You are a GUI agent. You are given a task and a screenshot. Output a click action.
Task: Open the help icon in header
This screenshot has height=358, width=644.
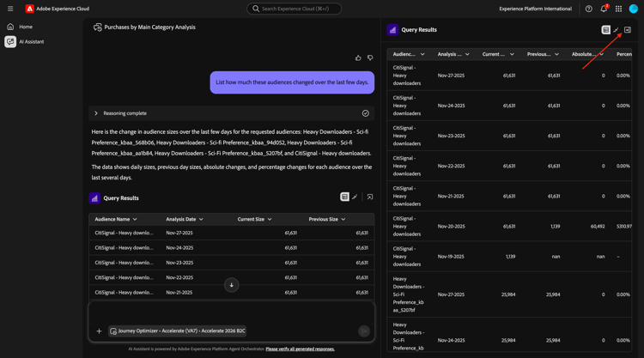click(588, 9)
